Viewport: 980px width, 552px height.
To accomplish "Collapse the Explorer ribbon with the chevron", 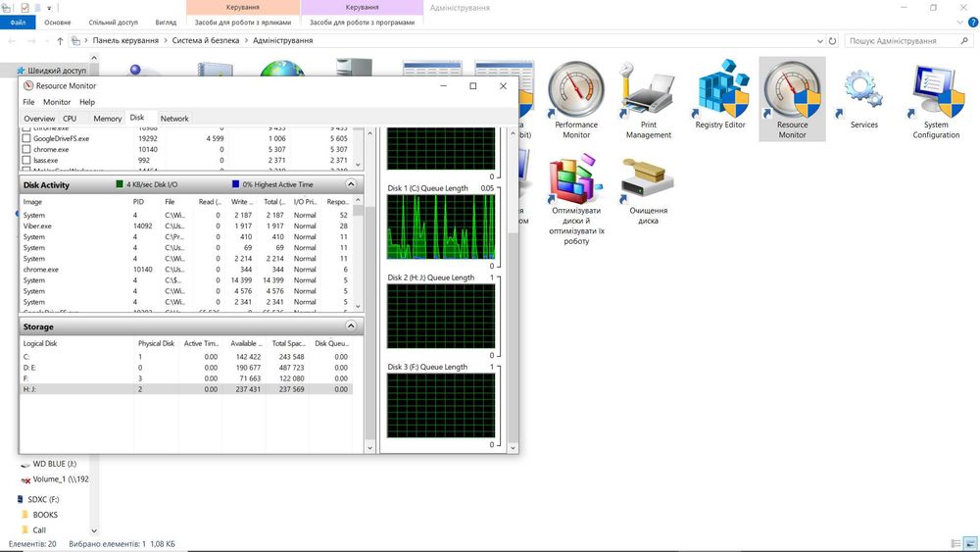I will [x=960, y=23].
